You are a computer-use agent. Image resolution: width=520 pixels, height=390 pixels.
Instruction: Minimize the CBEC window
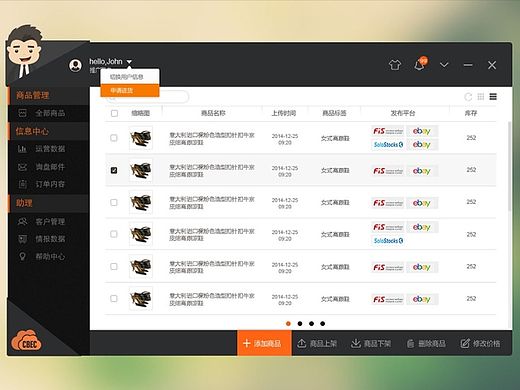click(x=468, y=65)
